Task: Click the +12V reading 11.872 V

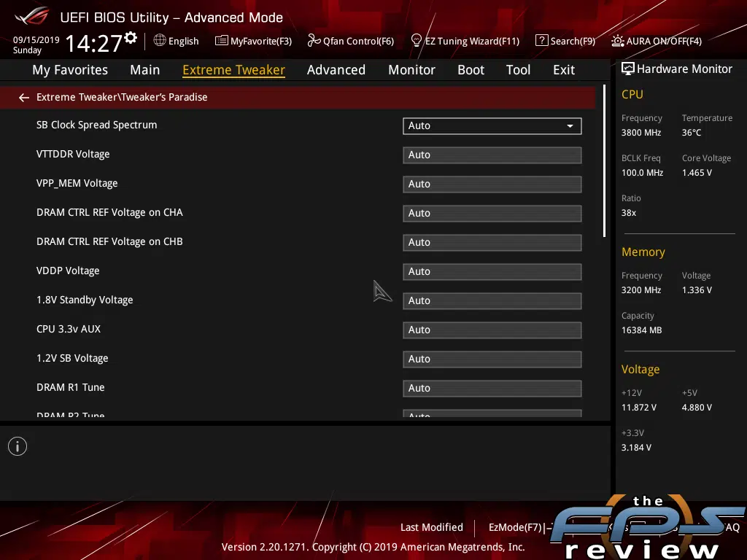Action: (x=639, y=408)
